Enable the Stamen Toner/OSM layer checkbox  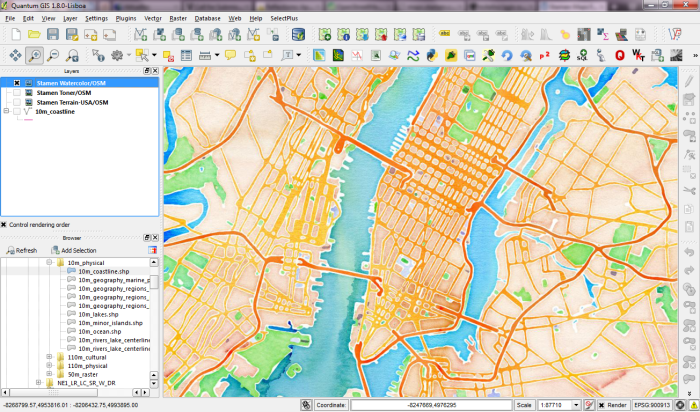coord(17,93)
